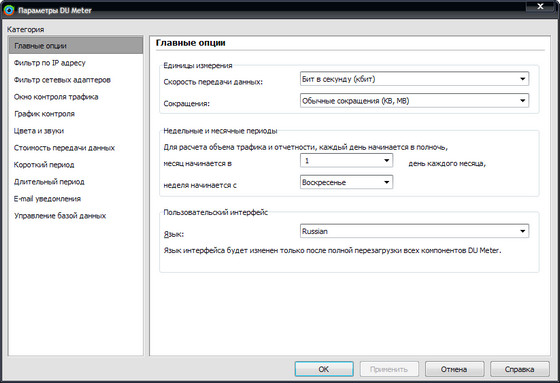560x383 pixels.
Task: Click the DU Meter title bar icon
Action: tap(9, 10)
